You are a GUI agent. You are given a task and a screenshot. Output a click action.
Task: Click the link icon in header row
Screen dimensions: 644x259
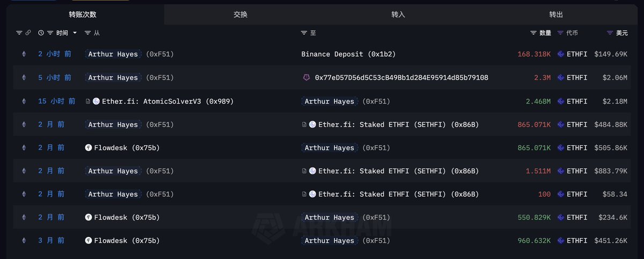click(28, 33)
